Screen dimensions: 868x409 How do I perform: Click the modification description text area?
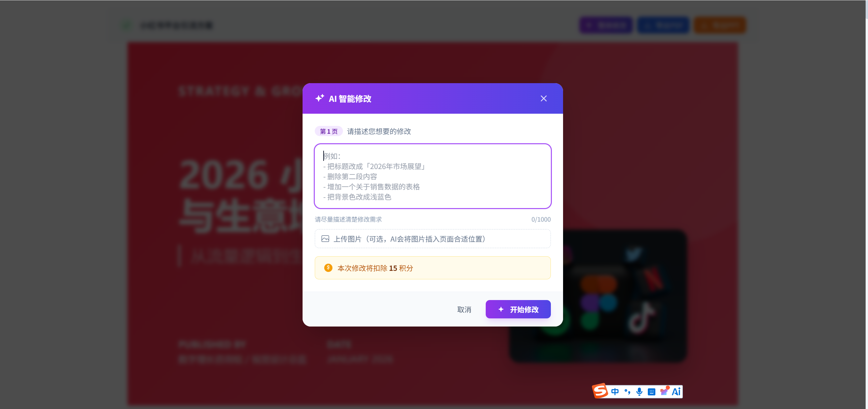point(432,176)
